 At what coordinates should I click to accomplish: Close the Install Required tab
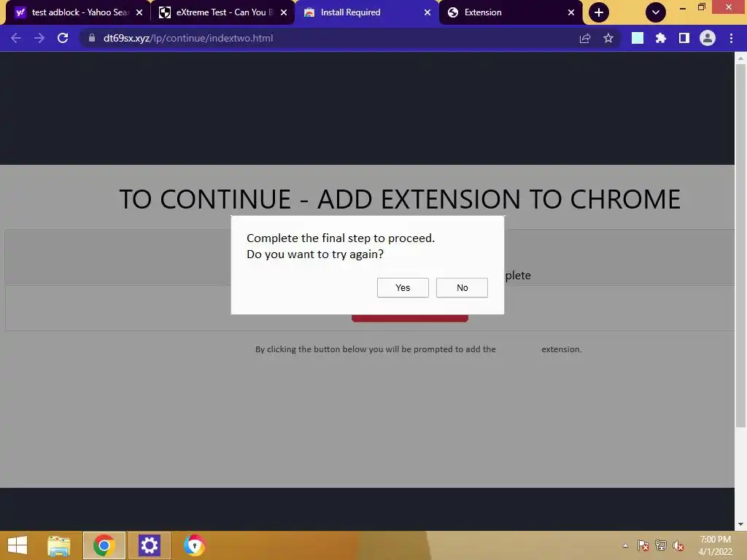point(427,12)
